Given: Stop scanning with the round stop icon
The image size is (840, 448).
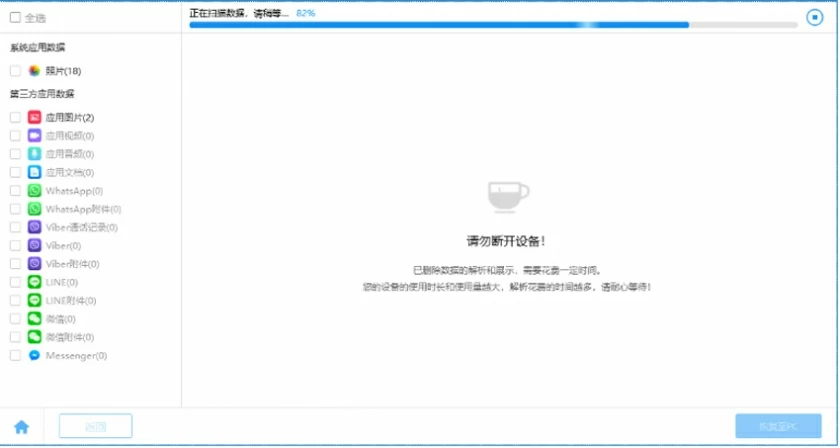Looking at the screenshot, I should 815,17.
